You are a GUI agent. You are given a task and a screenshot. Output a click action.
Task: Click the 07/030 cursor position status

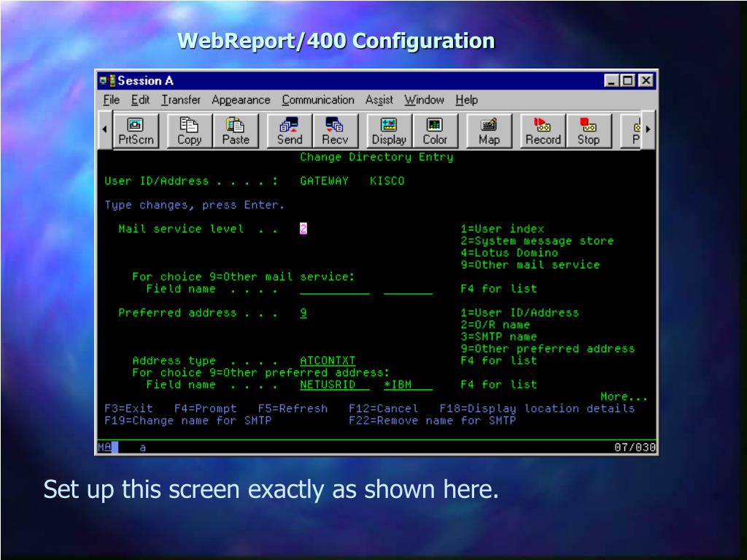(635, 447)
